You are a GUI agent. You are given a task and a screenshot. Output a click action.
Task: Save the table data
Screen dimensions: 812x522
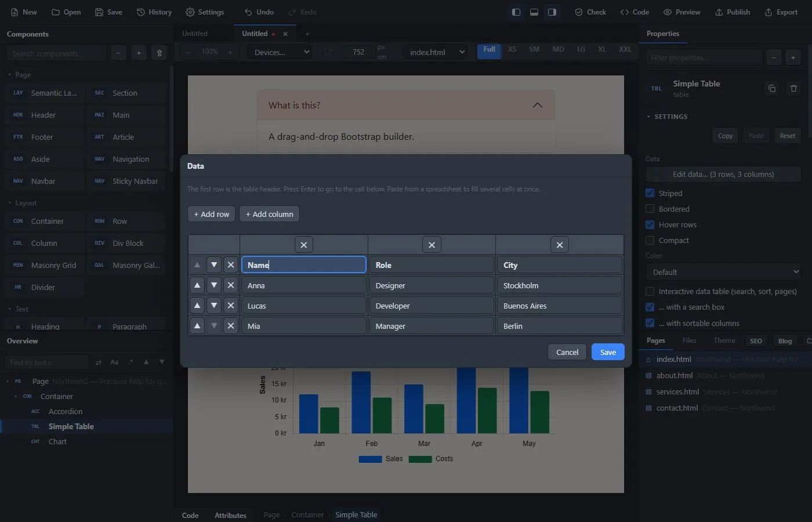608,352
